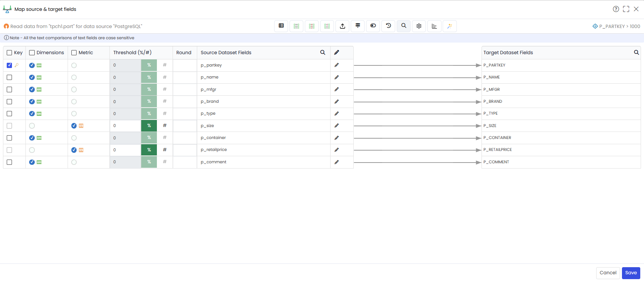
Task: Click the magic wand auto-map icon
Action: pyautogui.click(x=450, y=26)
